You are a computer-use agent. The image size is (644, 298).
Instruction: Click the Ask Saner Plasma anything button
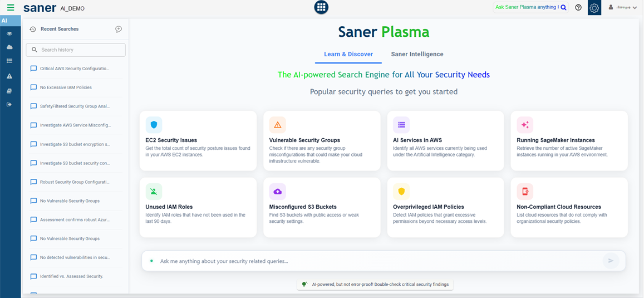pyautogui.click(x=530, y=8)
